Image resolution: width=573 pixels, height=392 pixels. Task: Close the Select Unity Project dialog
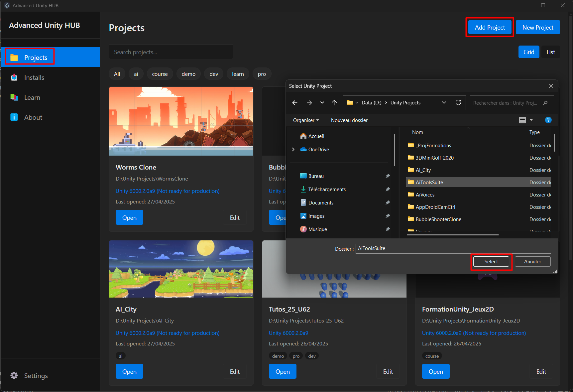[551, 86]
